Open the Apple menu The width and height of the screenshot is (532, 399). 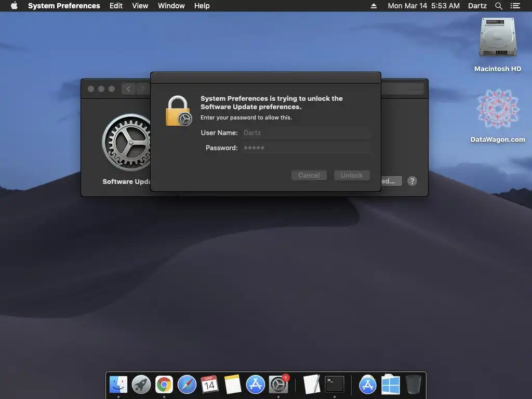pos(14,6)
